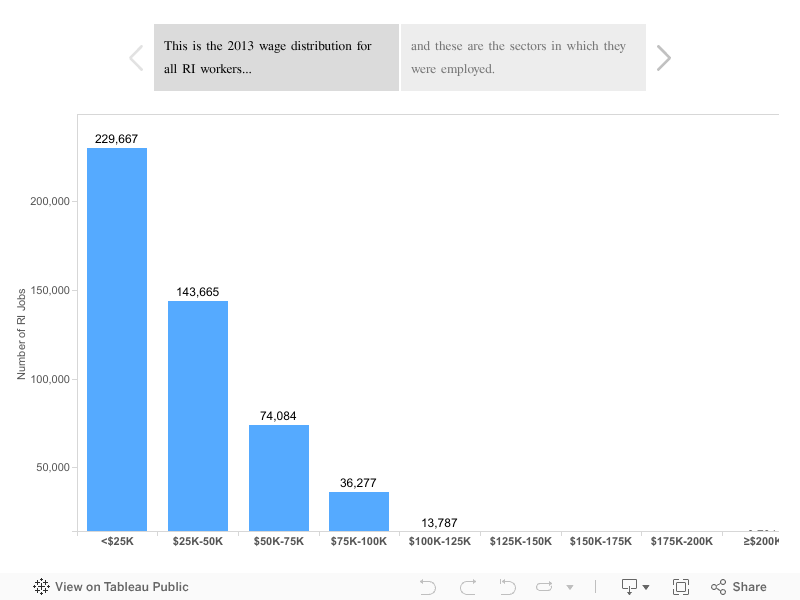Click the $150K-175K axis label

click(601, 541)
